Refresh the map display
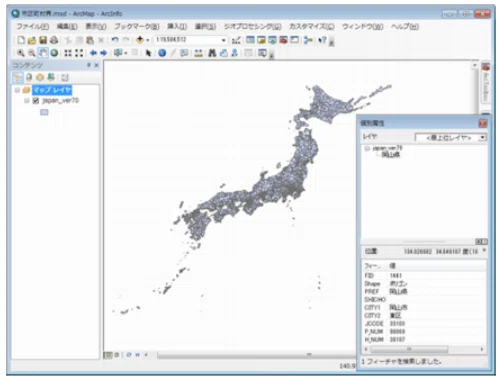This screenshot has height=378, width=499. click(x=128, y=355)
